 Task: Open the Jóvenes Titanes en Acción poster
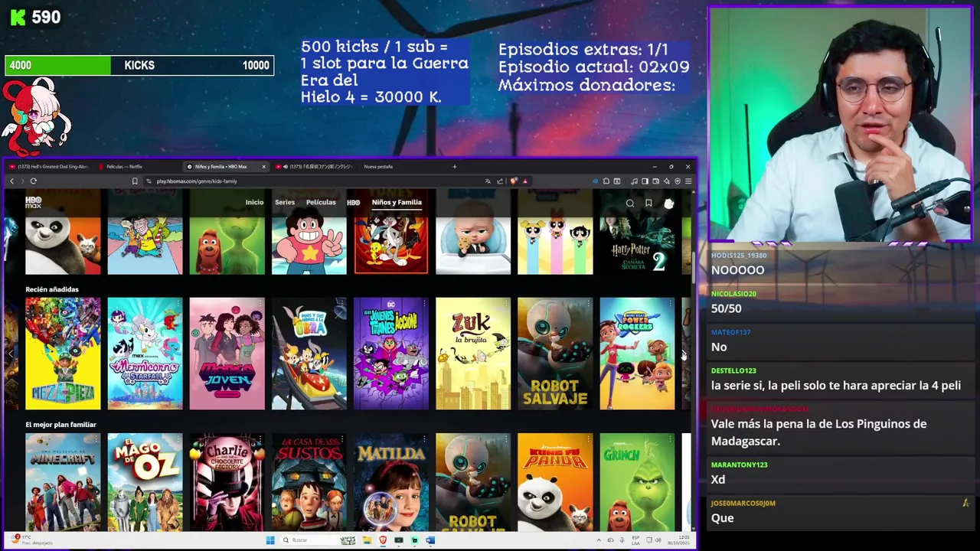[x=391, y=354]
